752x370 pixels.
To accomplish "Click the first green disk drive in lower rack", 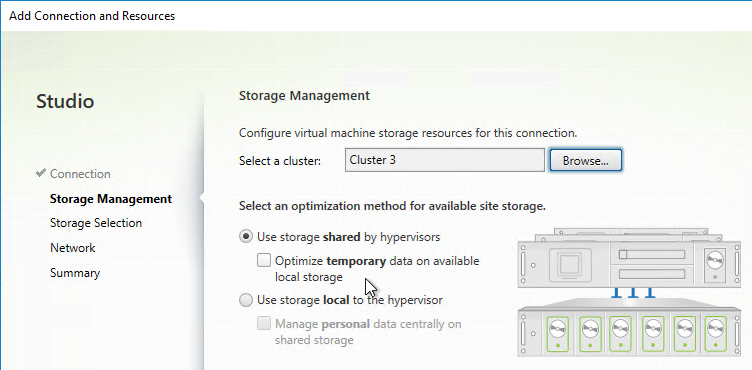I will (557, 333).
